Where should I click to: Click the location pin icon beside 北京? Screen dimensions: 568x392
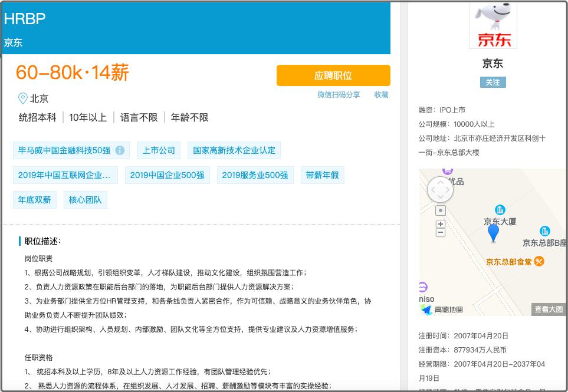click(x=21, y=98)
